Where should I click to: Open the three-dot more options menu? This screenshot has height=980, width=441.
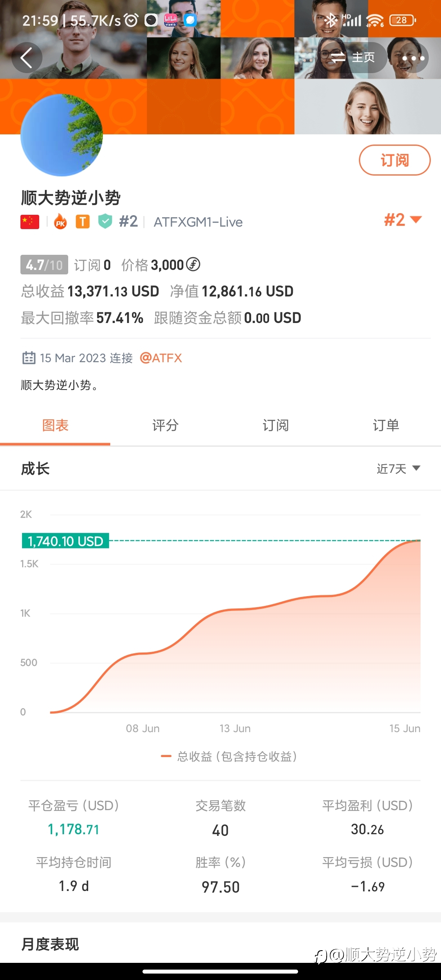(x=413, y=58)
